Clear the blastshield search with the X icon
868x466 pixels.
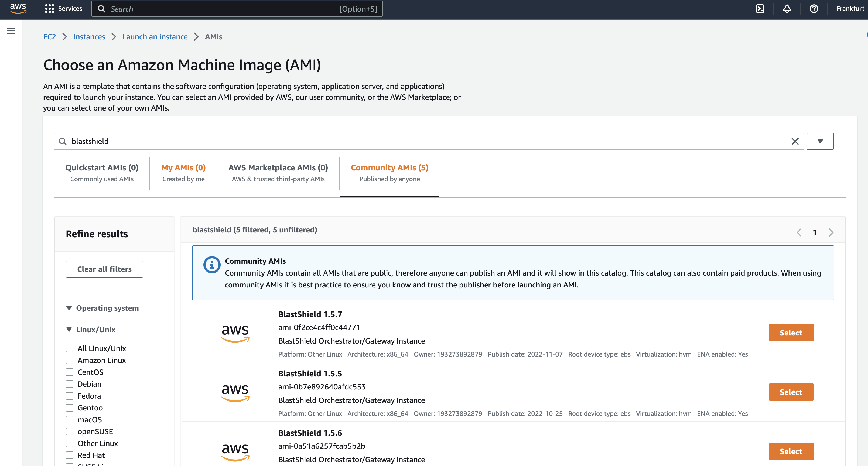[x=795, y=141]
